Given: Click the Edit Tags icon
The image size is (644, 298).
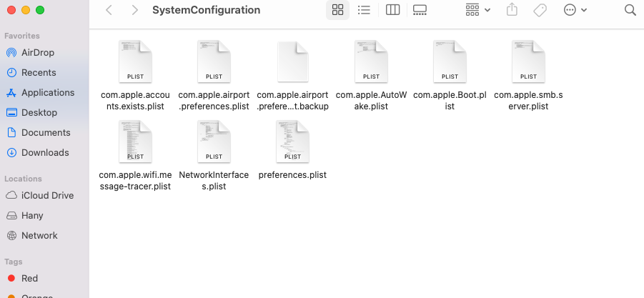Looking at the screenshot, I should (x=540, y=10).
